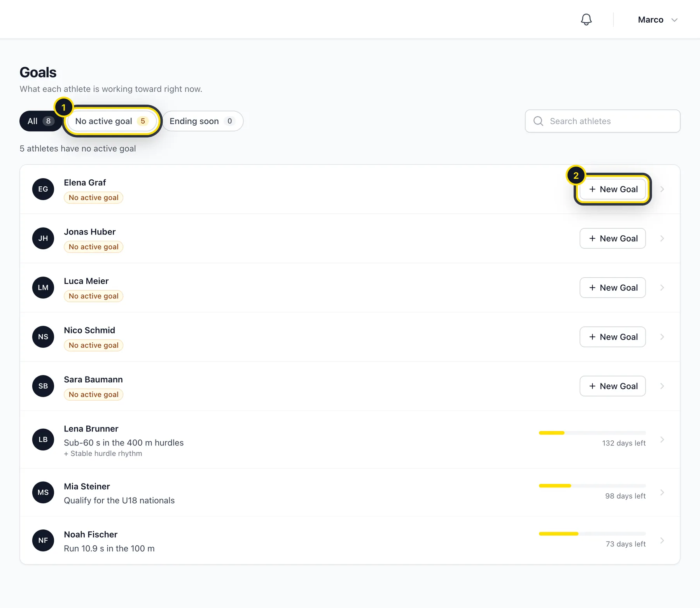Click the LM avatar
Image resolution: width=700 pixels, height=608 pixels.
[43, 287]
